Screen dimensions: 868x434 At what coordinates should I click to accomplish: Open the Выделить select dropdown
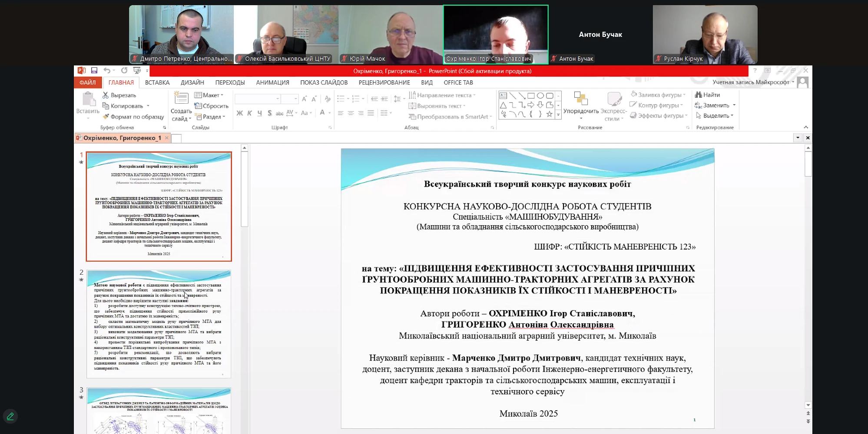[x=715, y=115]
